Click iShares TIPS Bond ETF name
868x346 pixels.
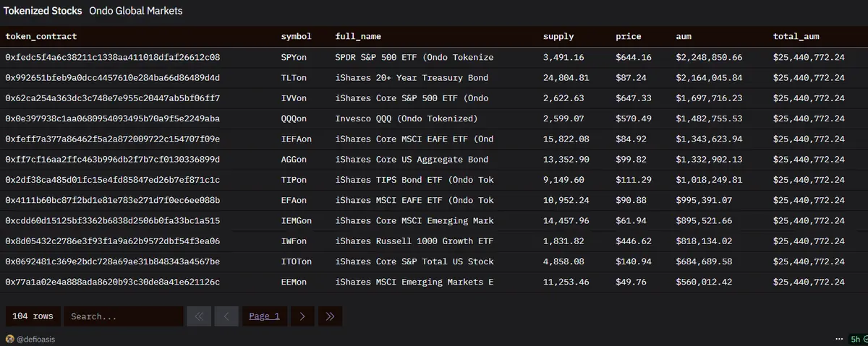point(414,180)
